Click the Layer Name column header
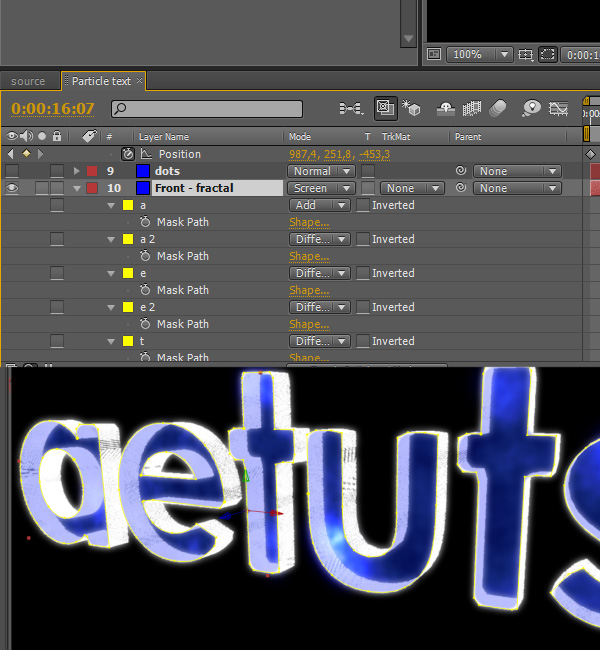 coord(164,136)
